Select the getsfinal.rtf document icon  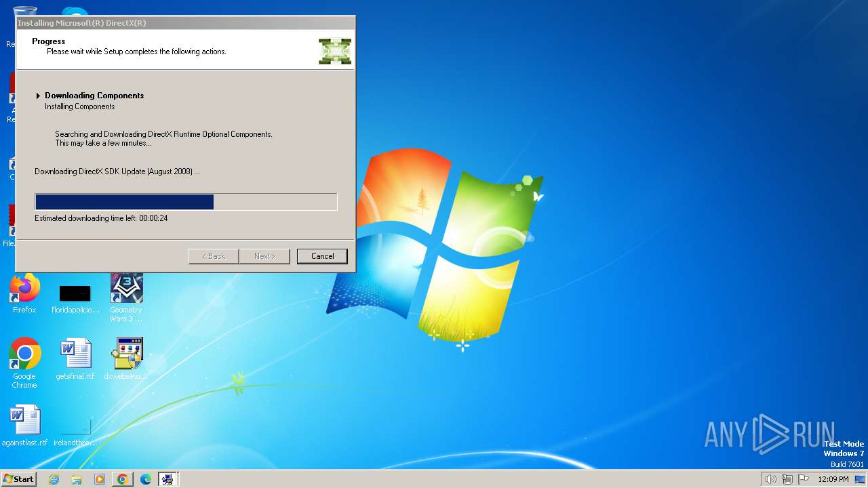coord(75,359)
